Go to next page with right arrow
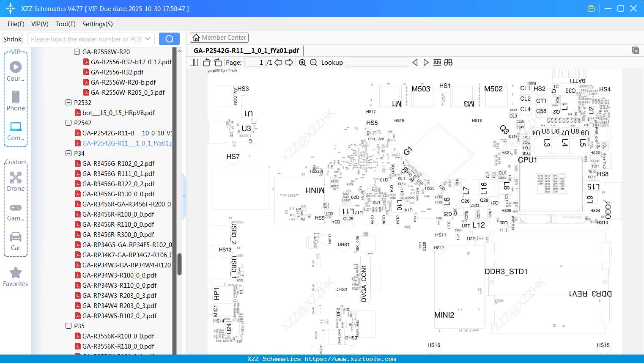 pos(289,62)
